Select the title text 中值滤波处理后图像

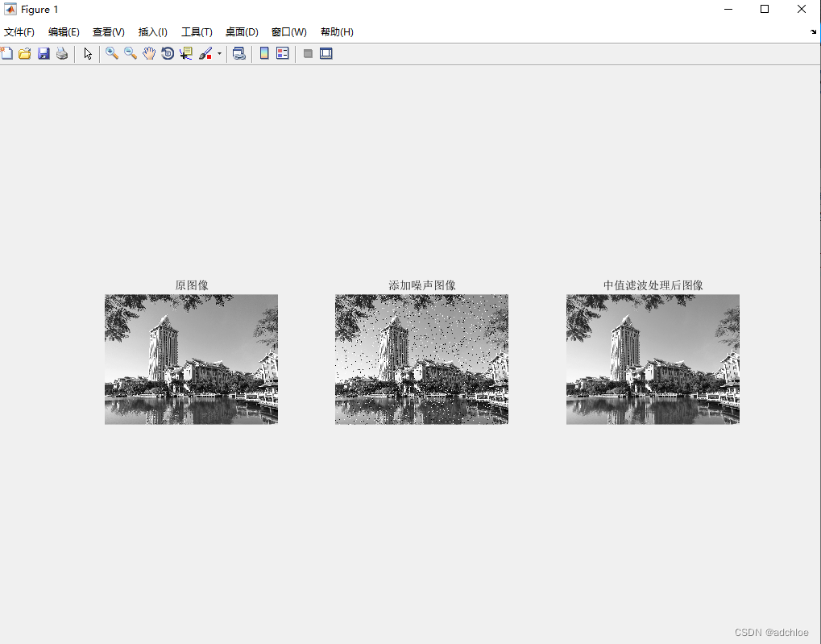tap(653, 285)
